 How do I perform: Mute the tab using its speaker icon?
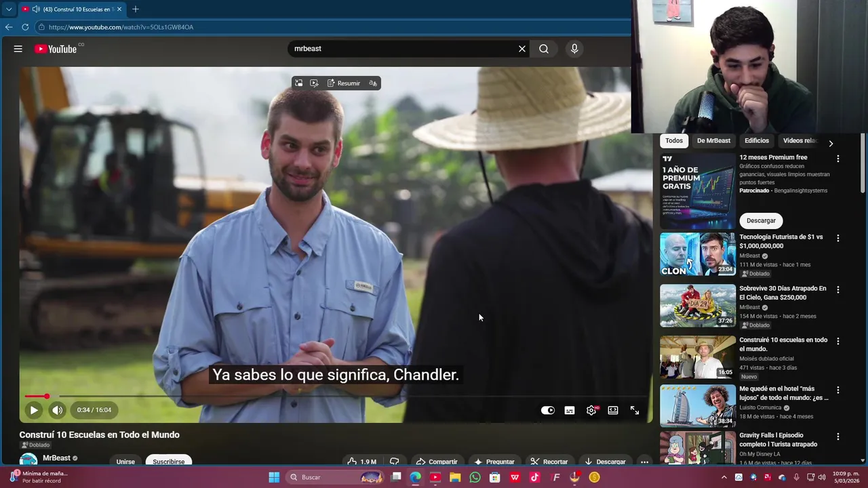(x=36, y=9)
